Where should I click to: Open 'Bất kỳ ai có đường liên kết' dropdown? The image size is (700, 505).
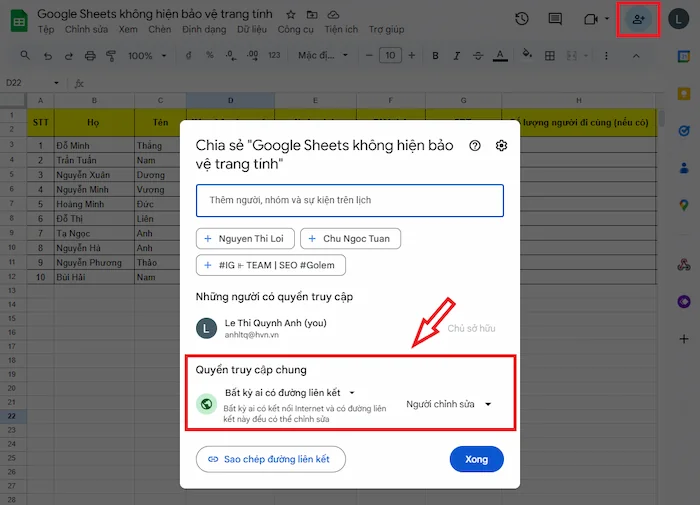click(290, 393)
